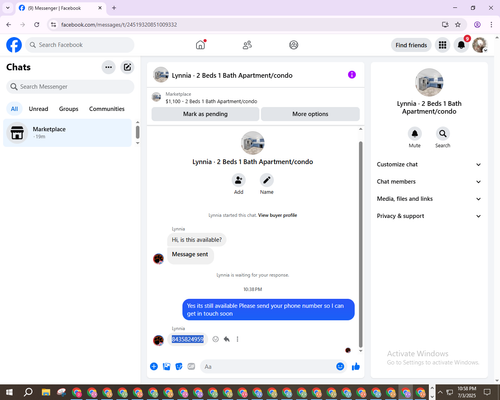Expand Privacy & support section
The width and height of the screenshot is (500, 400).
[429, 216]
